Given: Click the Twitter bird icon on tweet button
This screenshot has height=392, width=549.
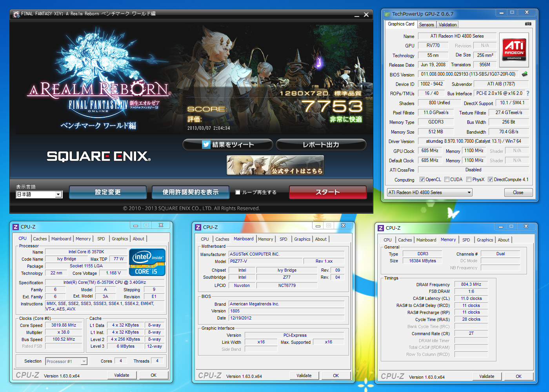Looking at the screenshot, I should coord(206,145).
